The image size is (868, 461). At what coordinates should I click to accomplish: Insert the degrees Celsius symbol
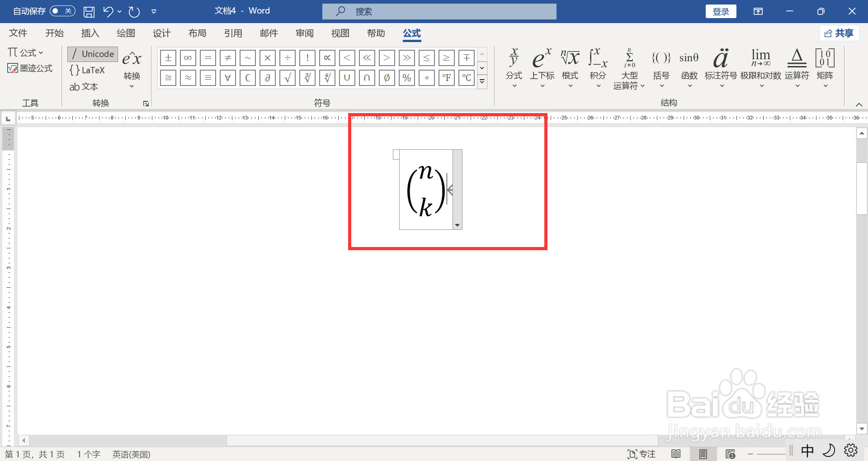[467, 78]
